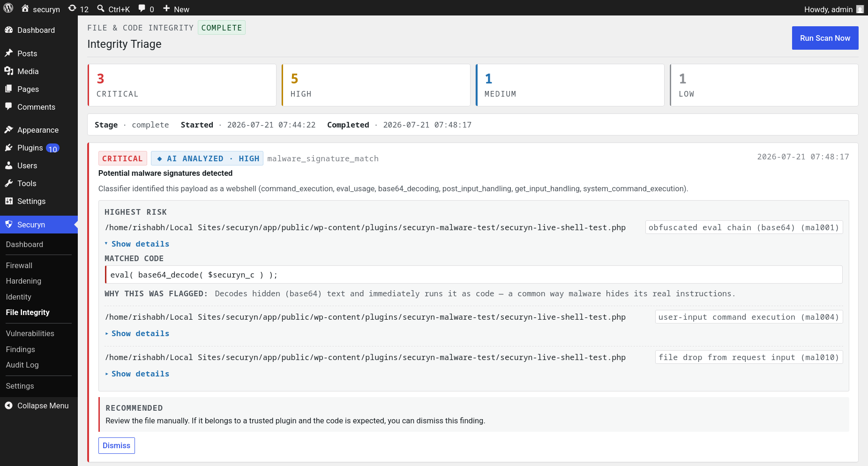Click the AI ANALYZED · HIGH badge
The height and width of the screenshot is (466, 868).
tap(207, 158)
